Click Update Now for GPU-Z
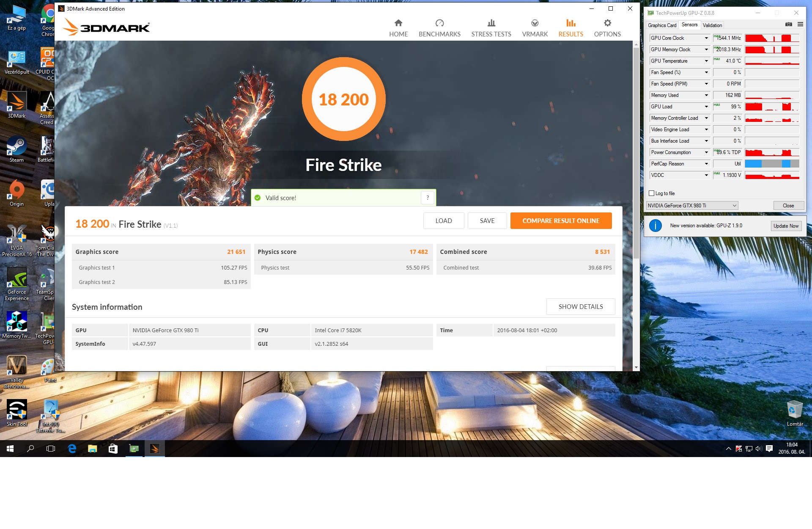This screenshot has width=812, height=529. click(x=786, y=226)
